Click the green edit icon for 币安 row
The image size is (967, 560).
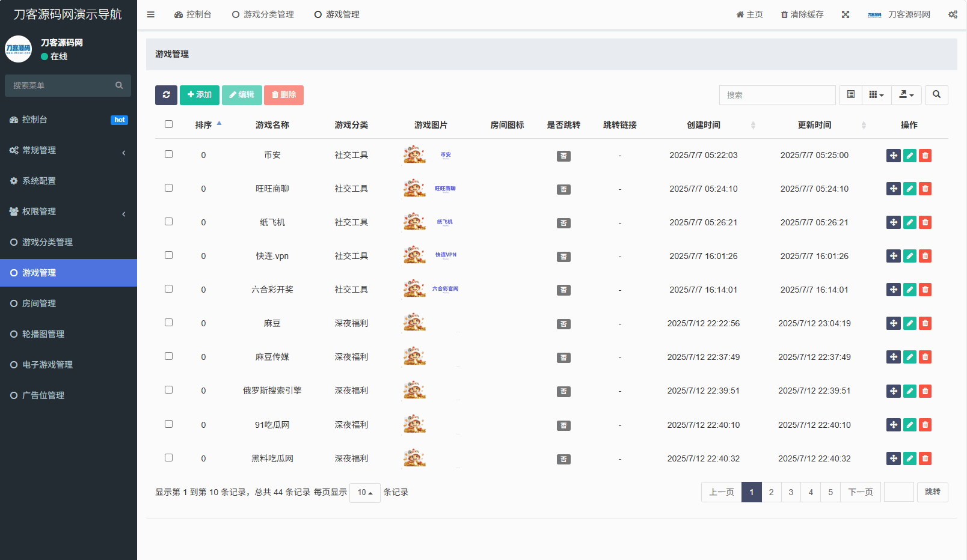coord(909,156)
